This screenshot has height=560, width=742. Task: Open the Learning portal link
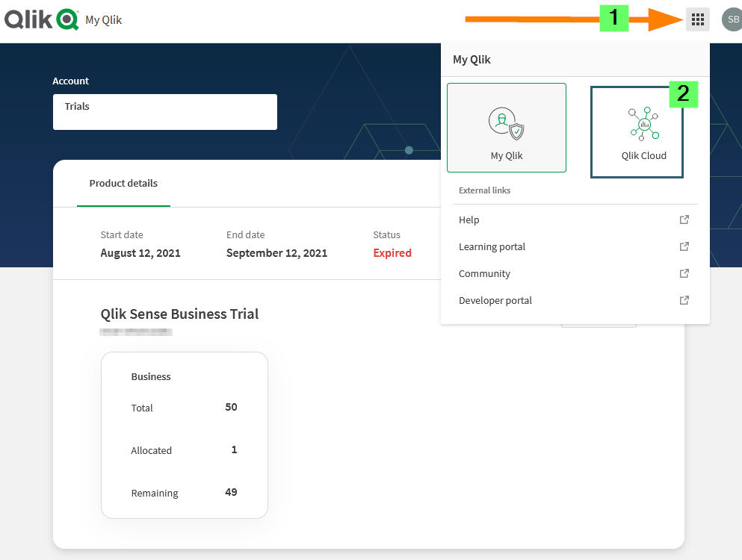click(492, 246)
